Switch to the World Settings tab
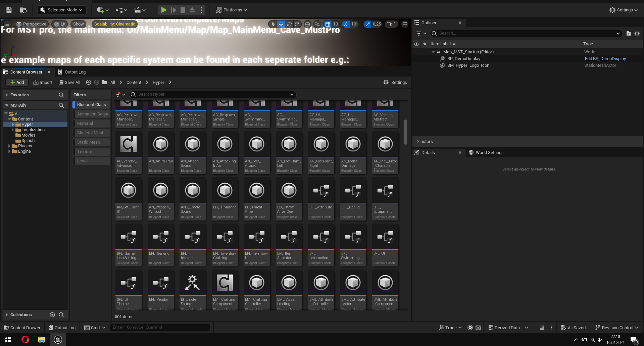The height and width of the screenshot is (346, 644). [x=486, y=153]
